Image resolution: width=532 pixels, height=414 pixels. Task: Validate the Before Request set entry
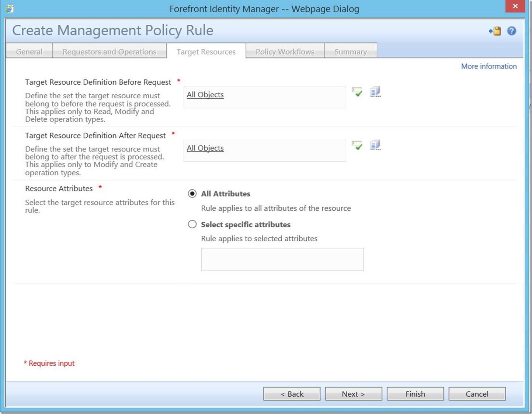coord(357,92)
